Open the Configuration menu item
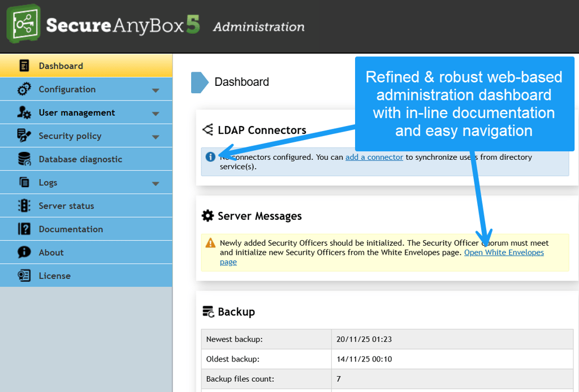The image size is (579, 392). (x=86, y=89)
